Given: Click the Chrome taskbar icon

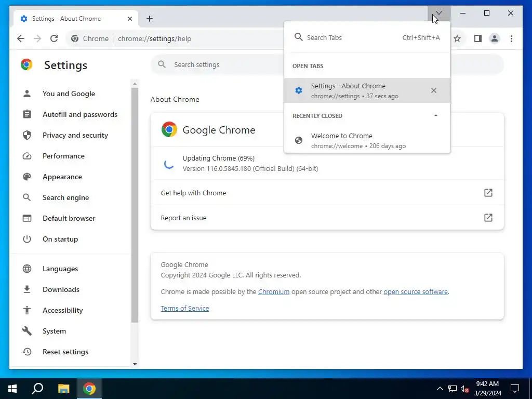Looking at the screenshot, I should 89,389.
